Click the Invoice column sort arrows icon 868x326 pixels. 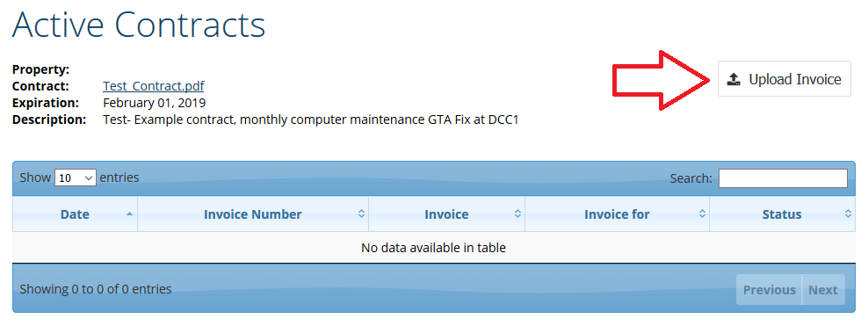coord(517,214)
